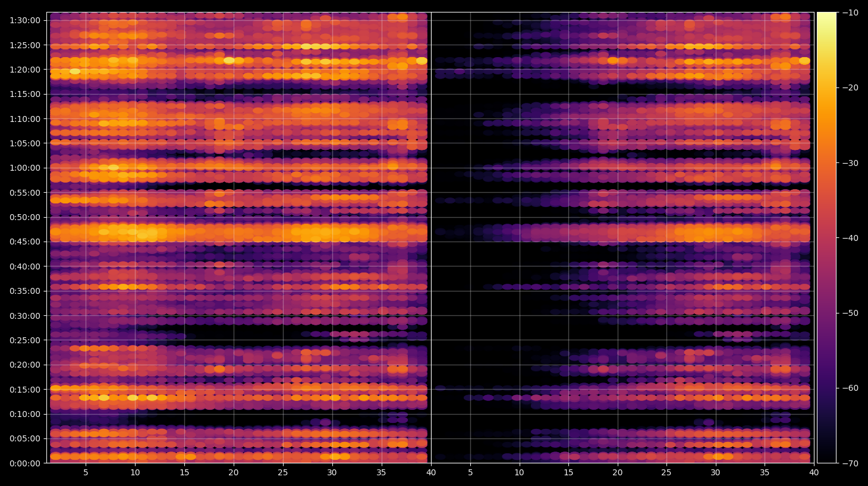This screenshot has height=486, width=868.
Task: Click x-axis label 35 under the right heatmap
Action: point(765,473)
